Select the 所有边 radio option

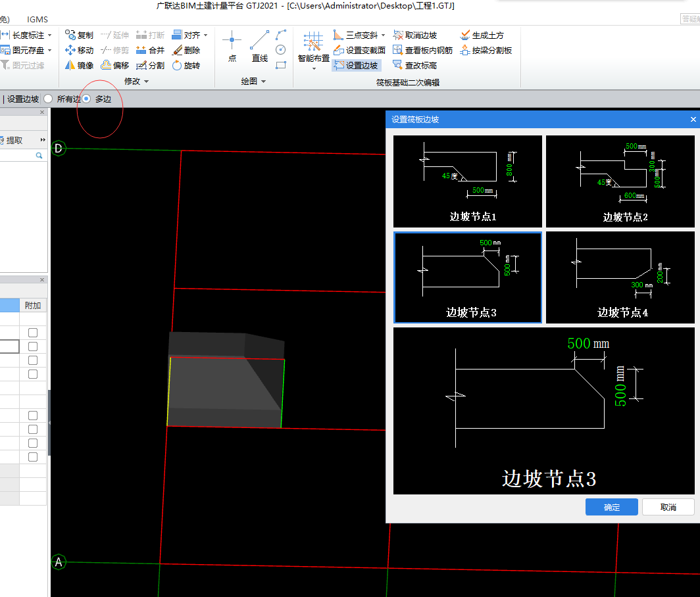[48, 99]
